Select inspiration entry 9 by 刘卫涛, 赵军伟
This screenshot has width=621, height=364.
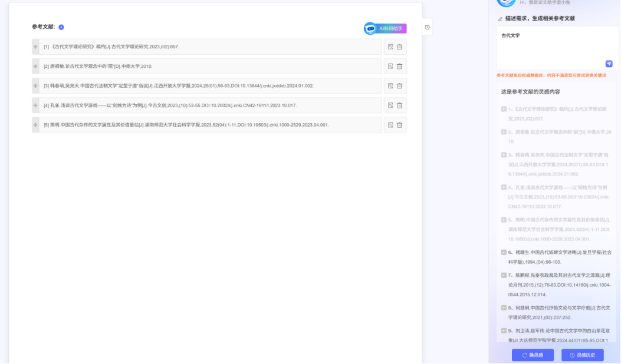pyautogui.click(x=560, y=335)
